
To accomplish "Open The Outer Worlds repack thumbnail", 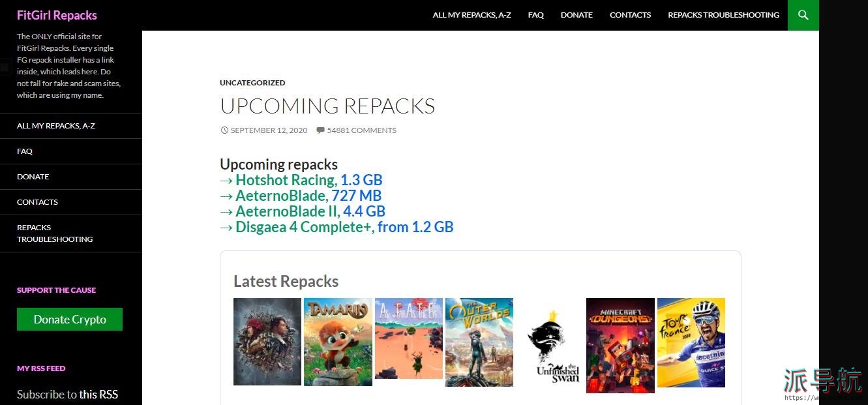I will coord(479,342).
